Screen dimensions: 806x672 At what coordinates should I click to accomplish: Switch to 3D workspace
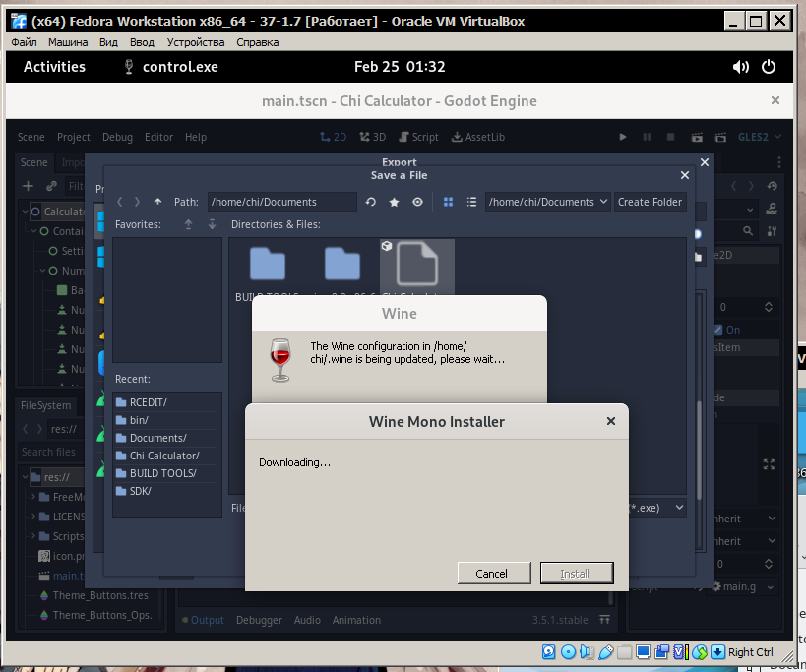coord(373,137)
